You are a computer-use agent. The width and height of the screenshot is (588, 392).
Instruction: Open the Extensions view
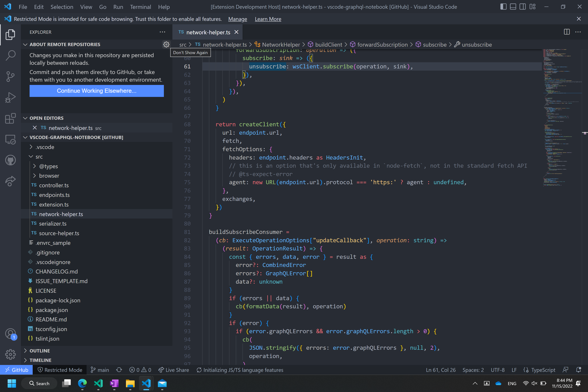click(10, 119)
